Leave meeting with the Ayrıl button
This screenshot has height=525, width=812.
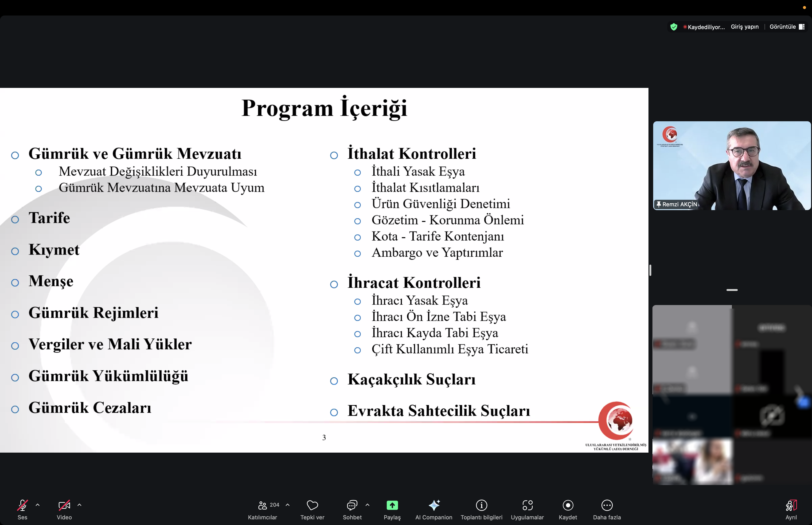pos(791,506)
